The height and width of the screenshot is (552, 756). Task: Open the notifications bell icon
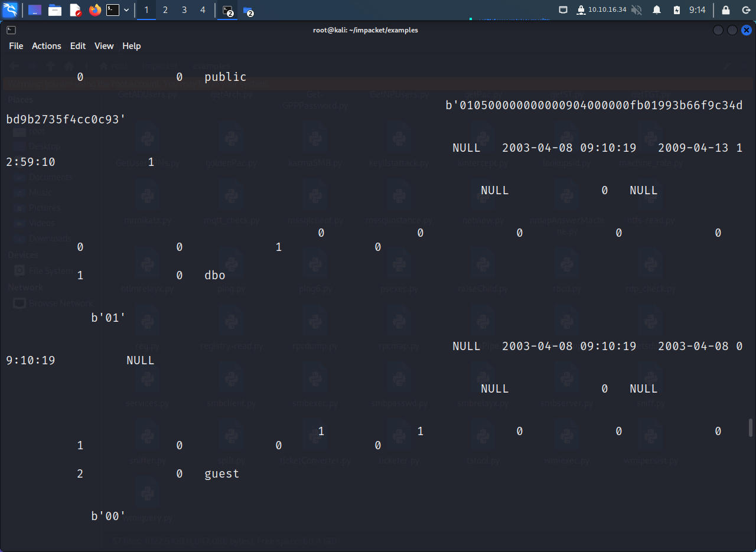pos(657,10)
